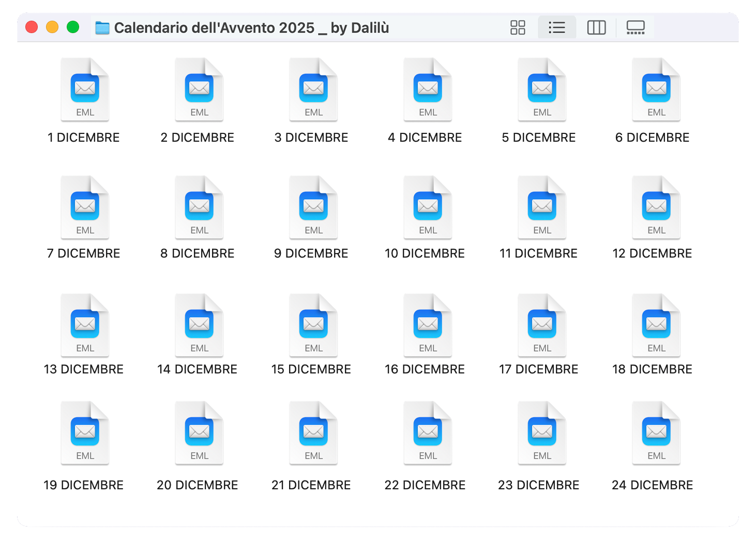Click the '7 DICEMBRE' file name

pos(84,253)
